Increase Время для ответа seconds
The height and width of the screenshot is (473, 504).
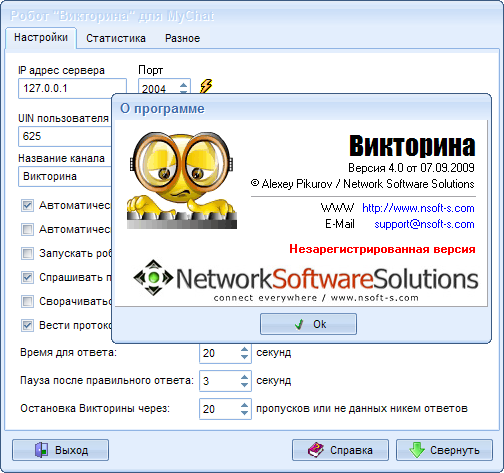click(244, 349)
